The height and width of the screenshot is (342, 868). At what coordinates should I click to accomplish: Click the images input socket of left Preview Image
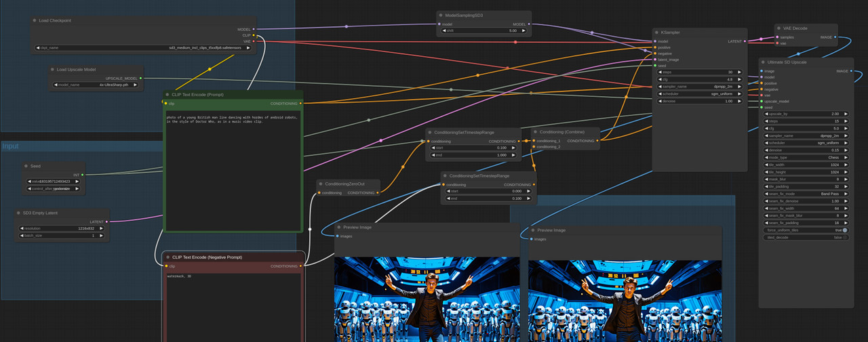pos(337,236)
